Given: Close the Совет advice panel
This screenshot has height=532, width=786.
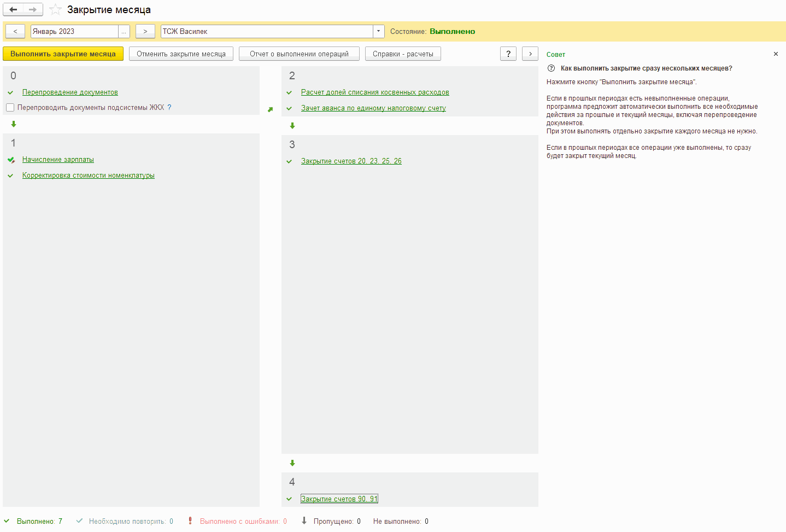Looking at the screenshot, I should (x=776, y=54).
